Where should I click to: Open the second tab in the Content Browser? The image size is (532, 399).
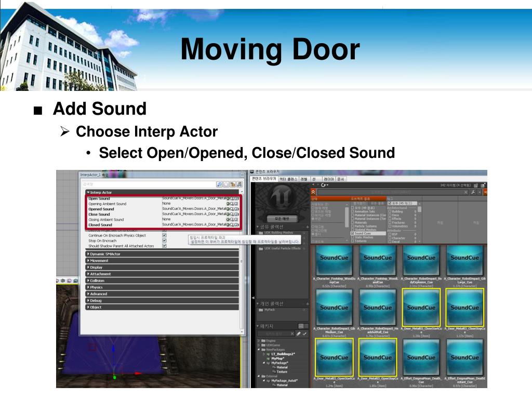pyautogui.click(x=288, y=179)
